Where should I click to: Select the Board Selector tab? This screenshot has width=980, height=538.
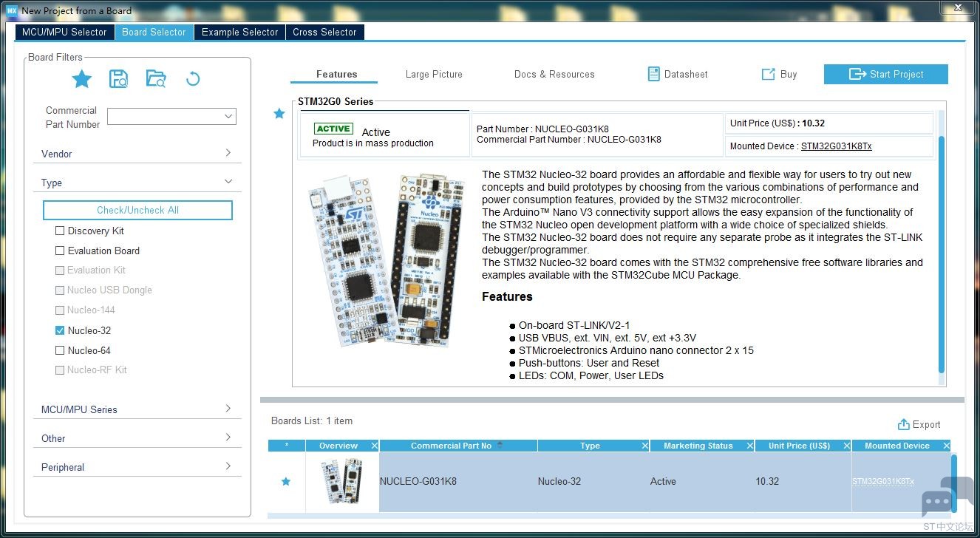154,32
